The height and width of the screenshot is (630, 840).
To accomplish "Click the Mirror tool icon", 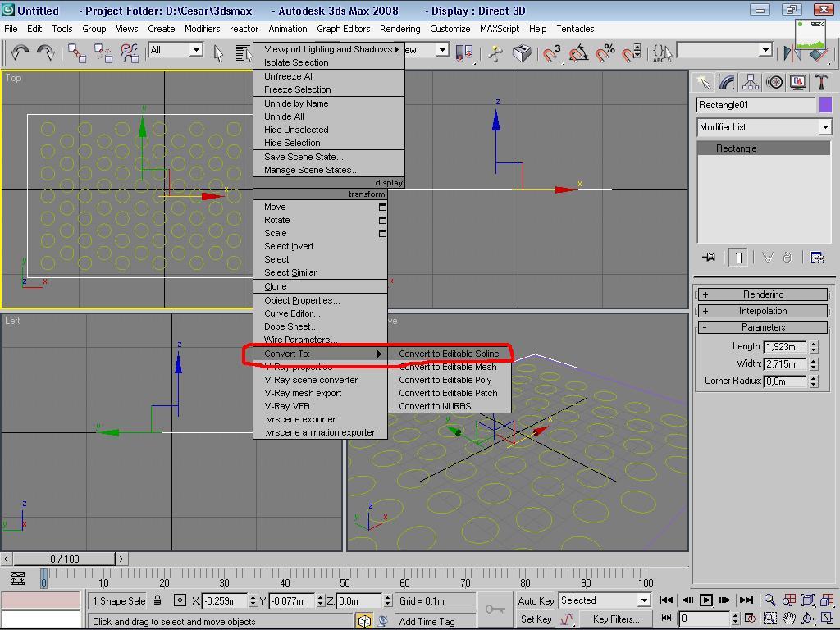I will tap(792, 53).
